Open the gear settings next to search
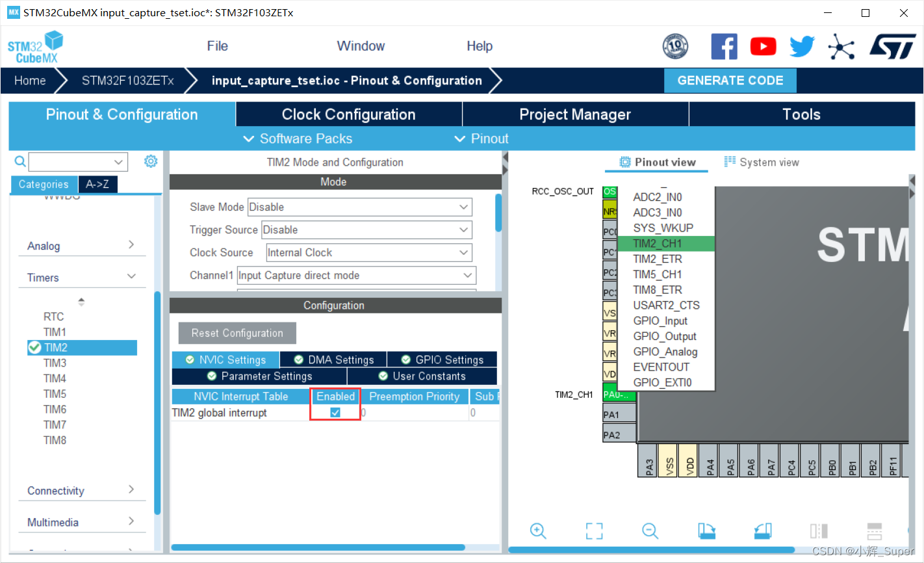924x563 pixels. click(151, 161)
